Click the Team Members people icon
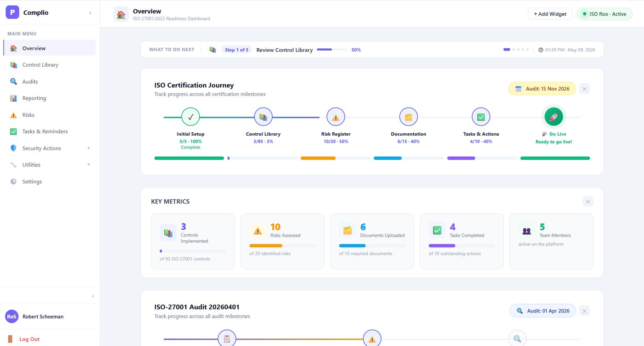 [x=527, y=230]
